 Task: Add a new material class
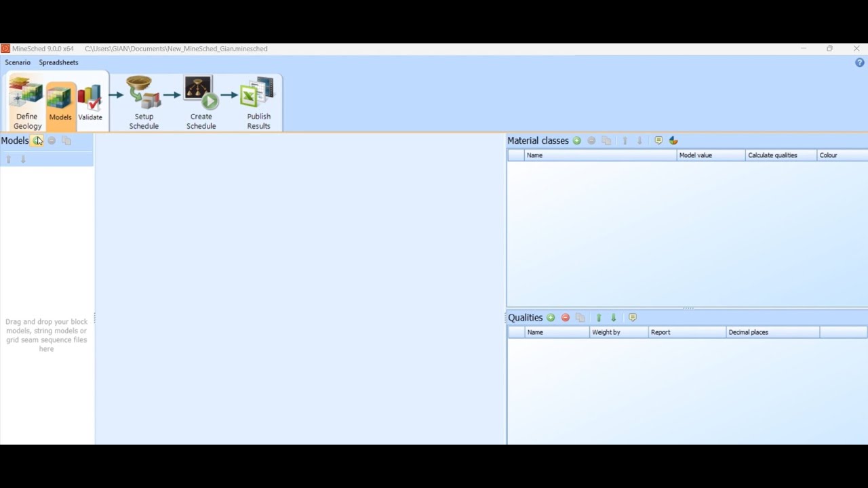[577, 140]
